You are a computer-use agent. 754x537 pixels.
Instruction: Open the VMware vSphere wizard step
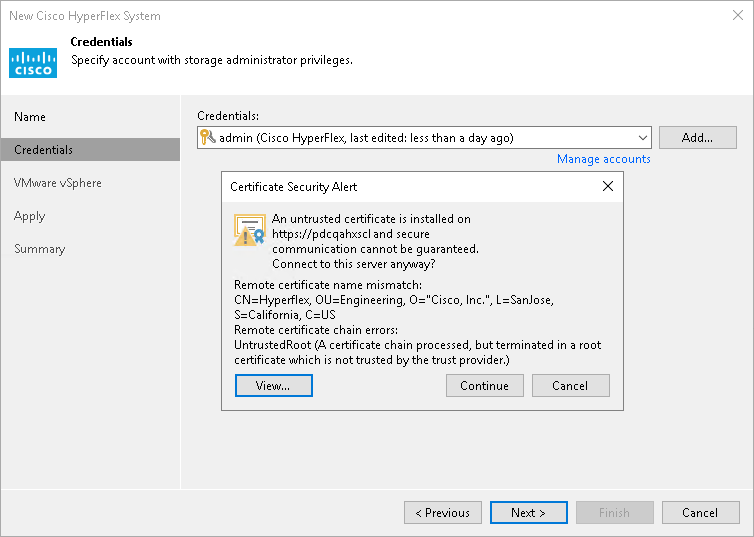[58, 183]
